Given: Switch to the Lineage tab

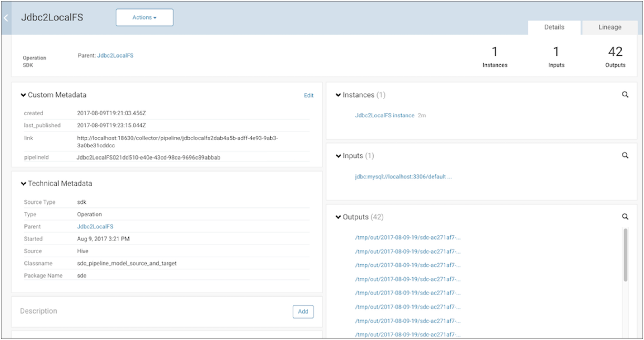Looking at the screenshot, I should click(609, 27).
